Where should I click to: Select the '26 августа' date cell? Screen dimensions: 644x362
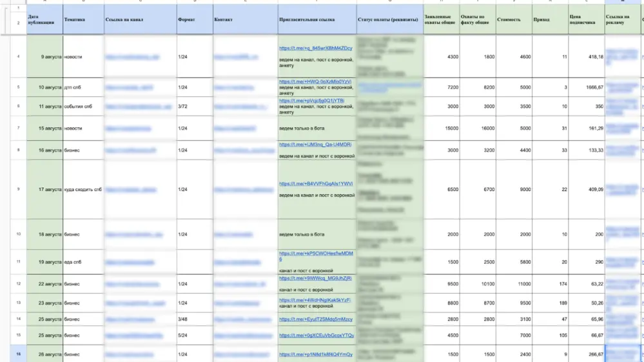tap(44, 354)
